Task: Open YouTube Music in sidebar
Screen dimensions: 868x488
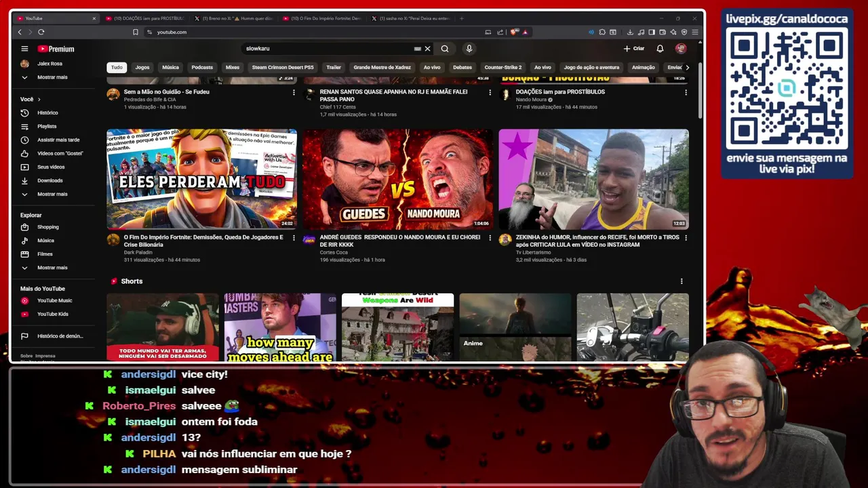Action: click(54, 300)
